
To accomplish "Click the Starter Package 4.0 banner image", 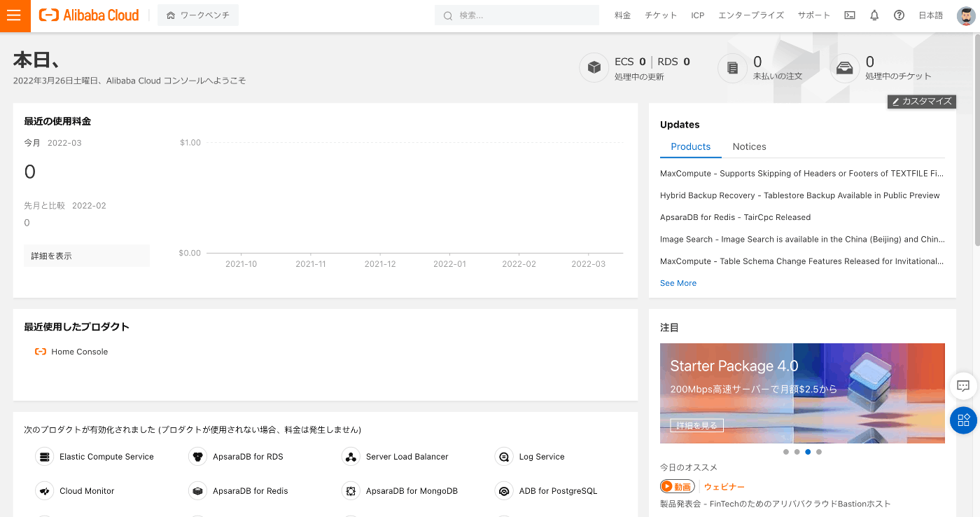I will (x=802, y=393).
